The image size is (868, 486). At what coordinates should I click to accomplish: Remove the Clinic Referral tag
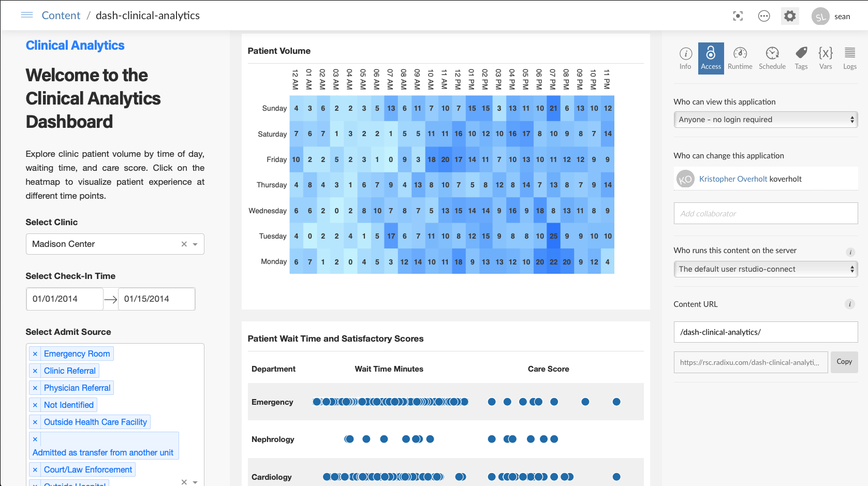35,371
